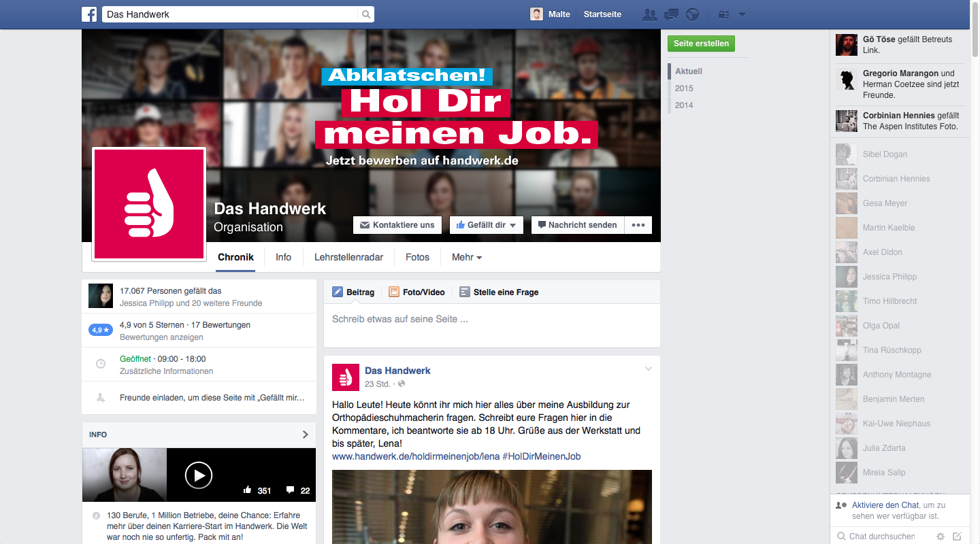Screen dimensions: 980x544
Task: Open Corbinian Hennies chat contact
Action: click(900, 179)
